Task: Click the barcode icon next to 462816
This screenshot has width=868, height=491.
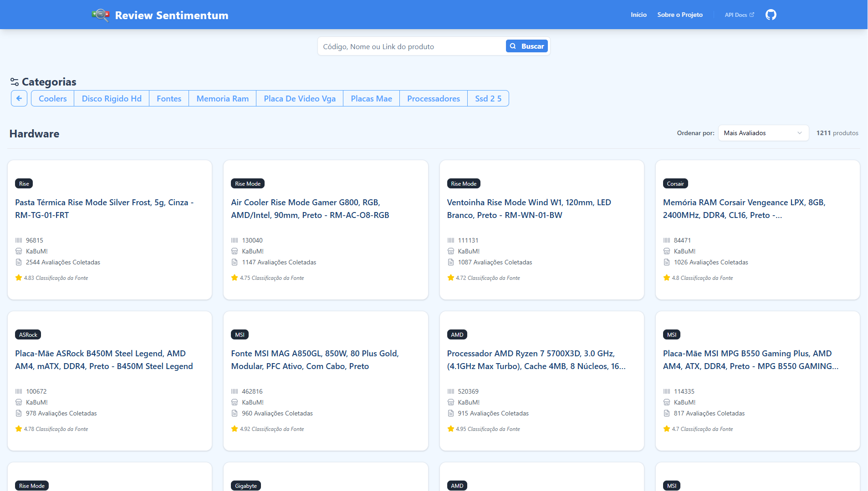Action: 235,391
